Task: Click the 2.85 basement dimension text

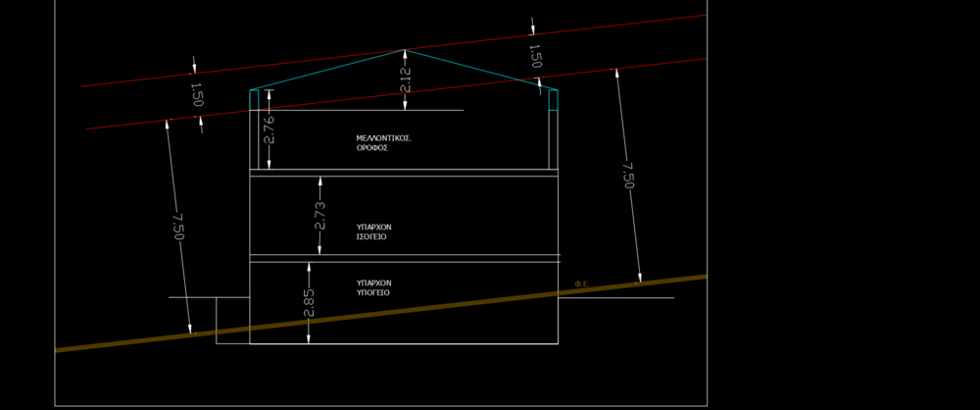Action: tap(309, 302)
